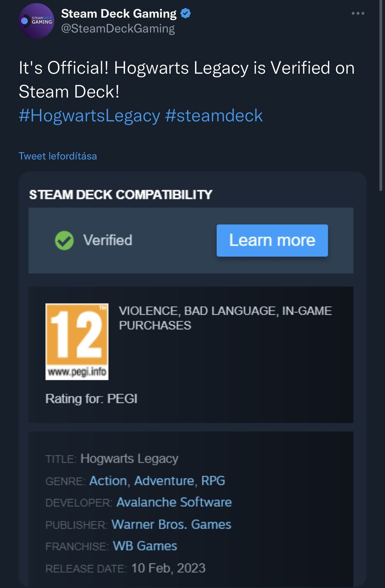
Task: Click the blue verified badge icon
Action: point(185,14)
